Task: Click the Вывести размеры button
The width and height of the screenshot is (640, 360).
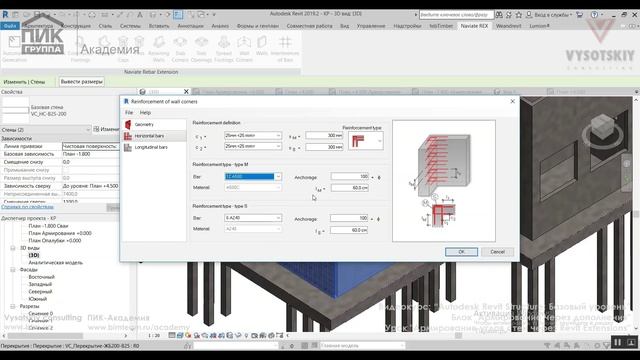Action: (x=82, y=82)
